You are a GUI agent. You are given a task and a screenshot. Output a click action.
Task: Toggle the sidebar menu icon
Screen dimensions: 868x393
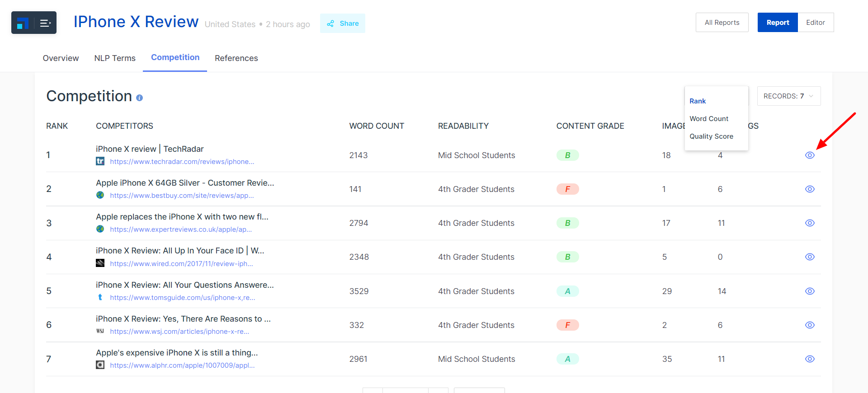45,23
